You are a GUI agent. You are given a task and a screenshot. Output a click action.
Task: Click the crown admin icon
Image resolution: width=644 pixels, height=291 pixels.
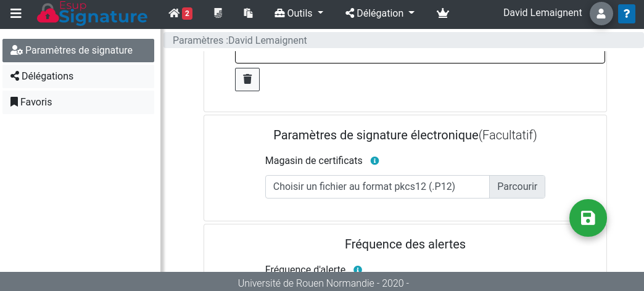(x=442, y=13)
